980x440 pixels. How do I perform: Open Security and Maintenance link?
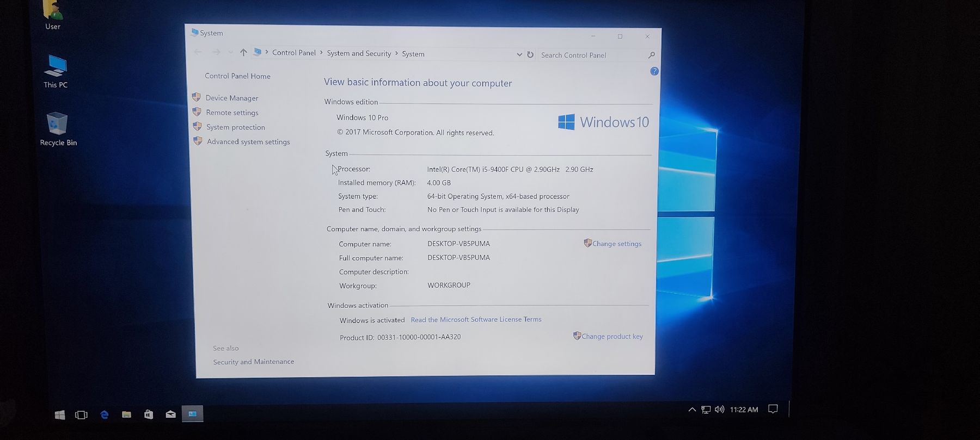tap(253, 362)
